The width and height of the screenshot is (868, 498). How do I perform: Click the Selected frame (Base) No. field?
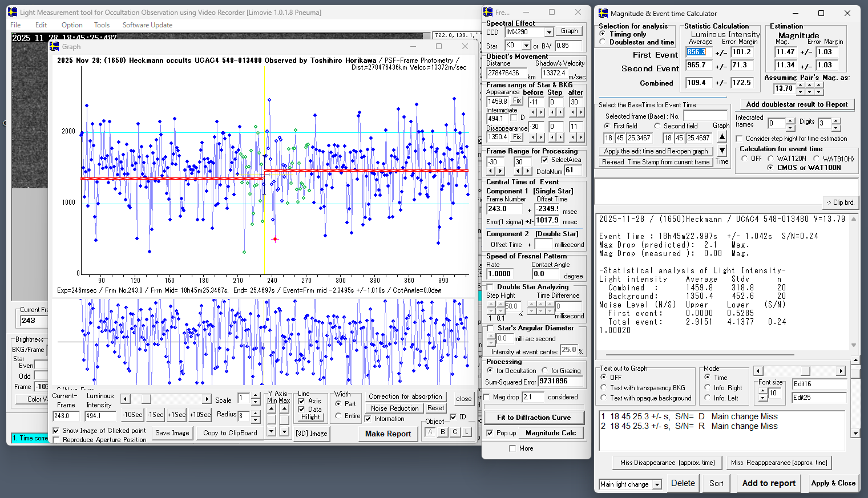click(x=705, y=116)
